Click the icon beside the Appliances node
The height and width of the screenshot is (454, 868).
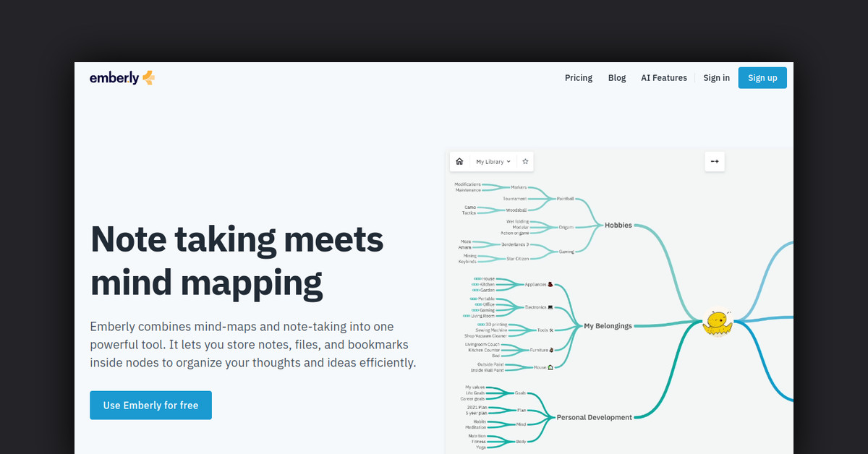pos(550,285)
